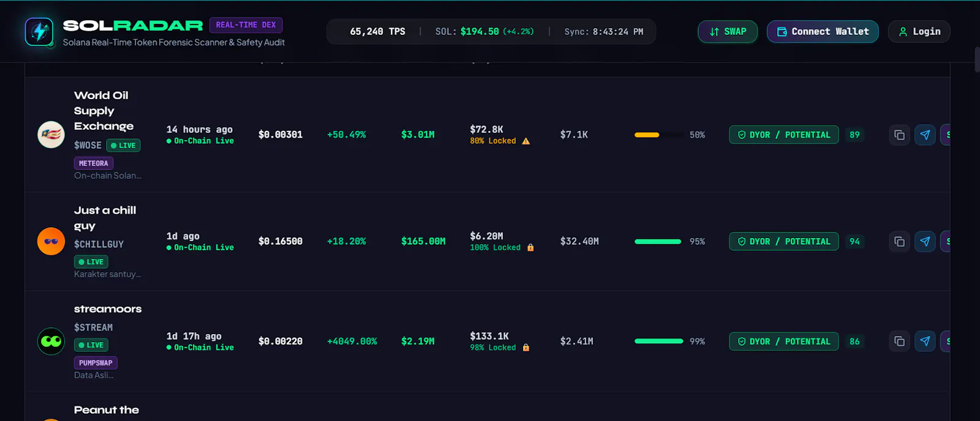Click the METEORA tag under $WOSE
980x421 pixels.
(94, 163)
